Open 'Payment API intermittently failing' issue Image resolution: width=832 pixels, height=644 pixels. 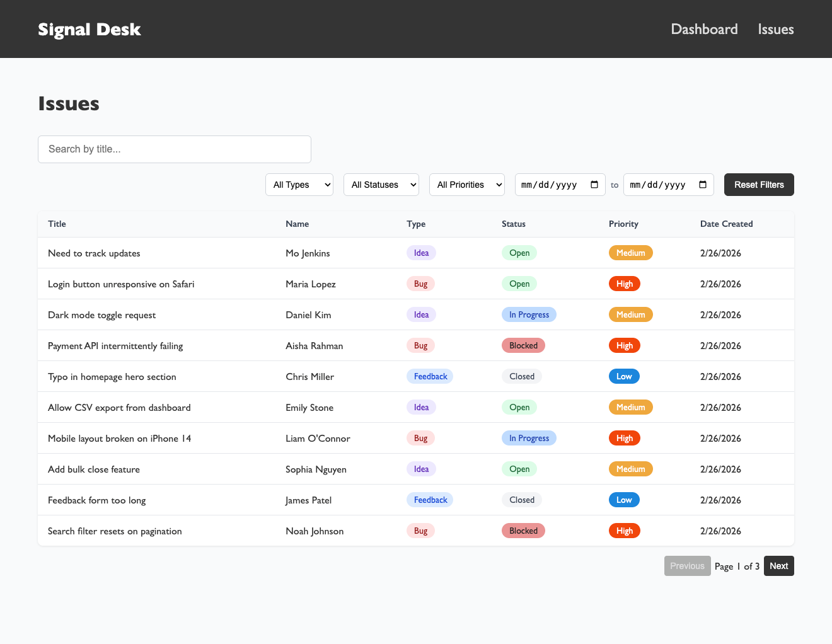click(115, 346)
